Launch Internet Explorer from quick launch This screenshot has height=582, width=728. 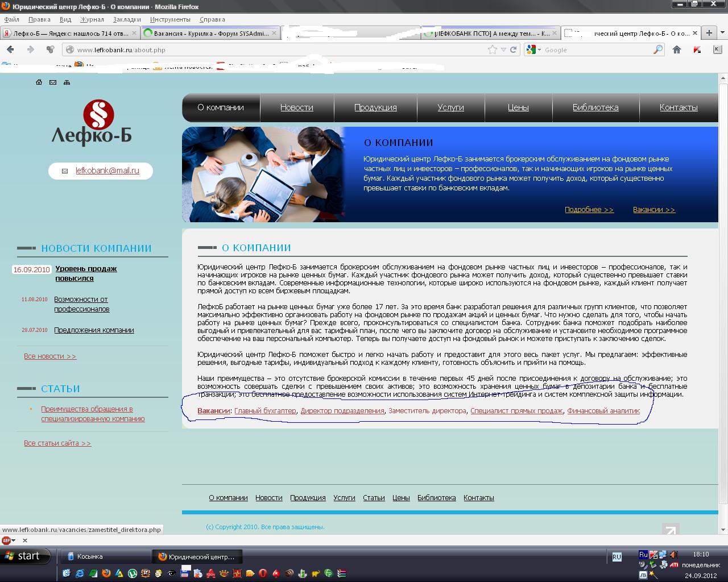point(80,573)
